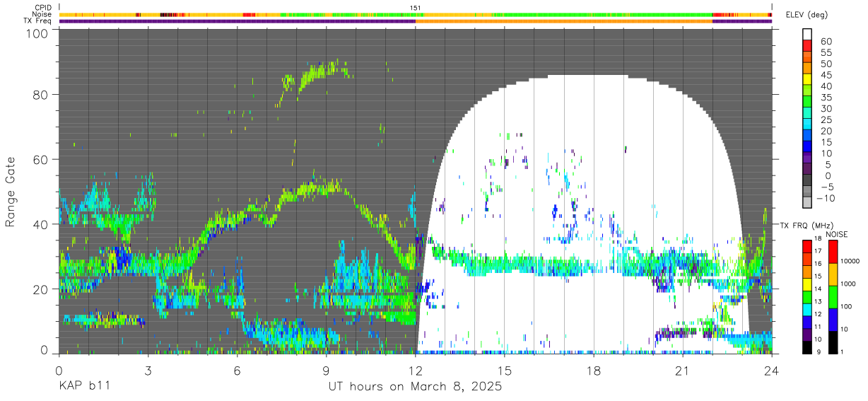Click the 3 tick on the UT hours axis
868x401 pixels.
click(148, 370)
